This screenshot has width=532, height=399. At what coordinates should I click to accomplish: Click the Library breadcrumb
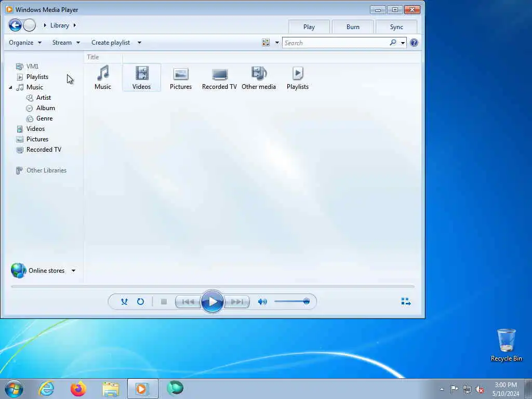[x=60, y=25]
